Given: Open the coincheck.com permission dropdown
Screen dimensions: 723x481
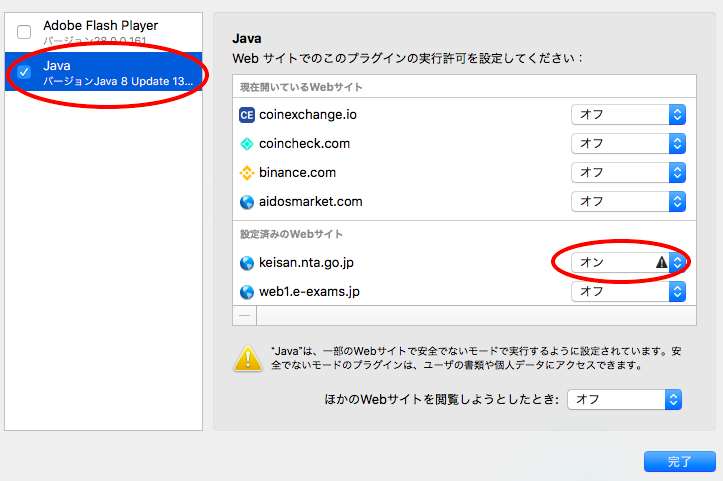Looking at the screenshot, I should click(x=628, y=143).
